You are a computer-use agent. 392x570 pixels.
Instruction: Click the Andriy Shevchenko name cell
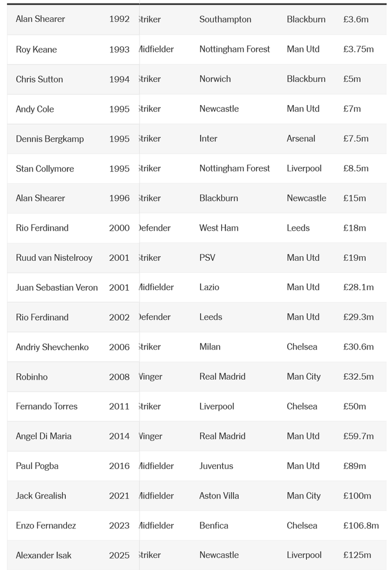52,347
